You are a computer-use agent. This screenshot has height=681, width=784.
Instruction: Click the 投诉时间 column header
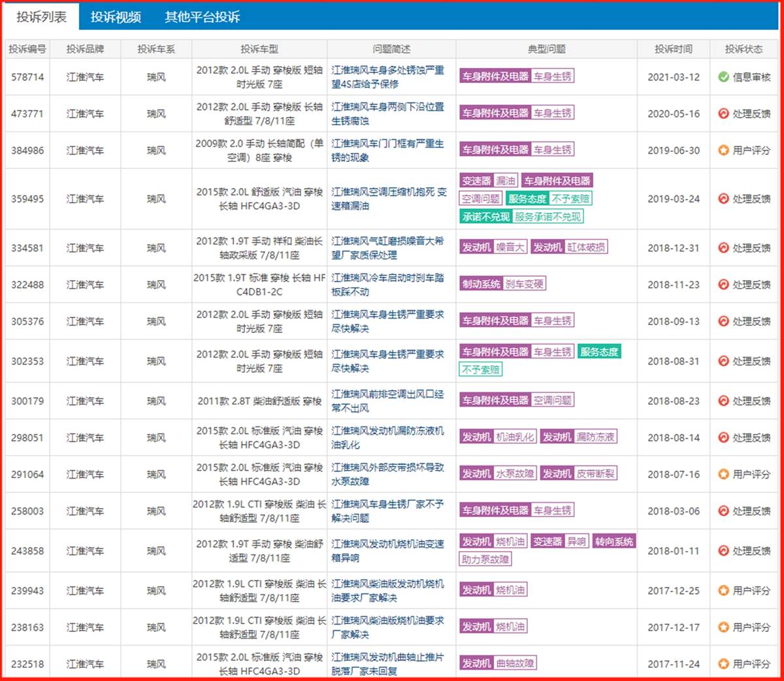674,49
